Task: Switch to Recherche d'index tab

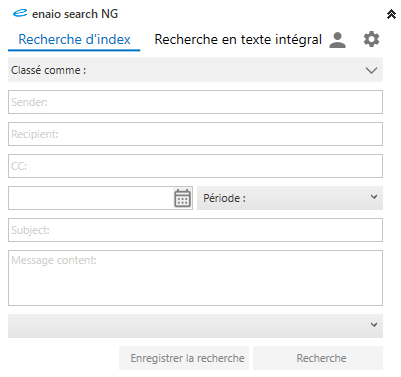Action: (x=74, y=40)
